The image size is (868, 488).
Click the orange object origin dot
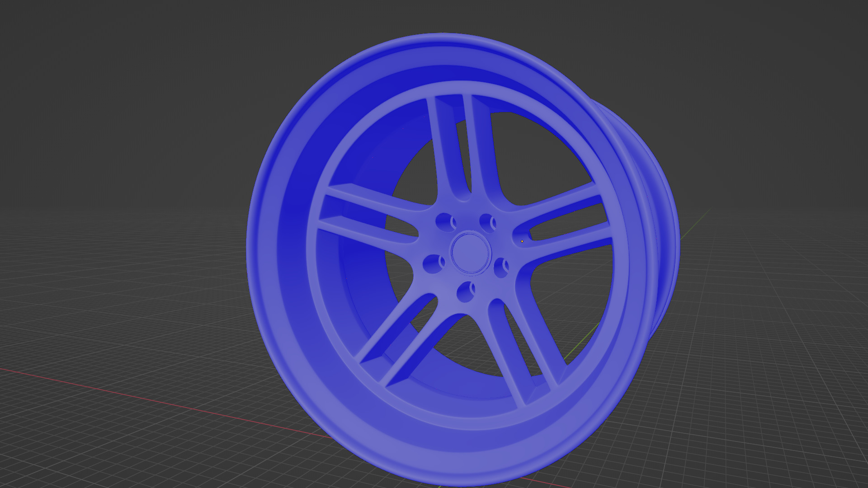(x=522, y=241)
